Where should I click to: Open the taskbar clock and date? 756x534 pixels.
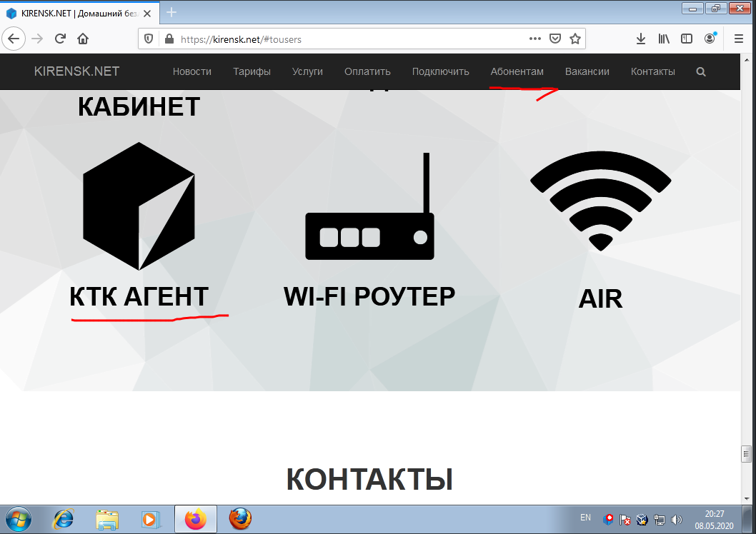714,520
